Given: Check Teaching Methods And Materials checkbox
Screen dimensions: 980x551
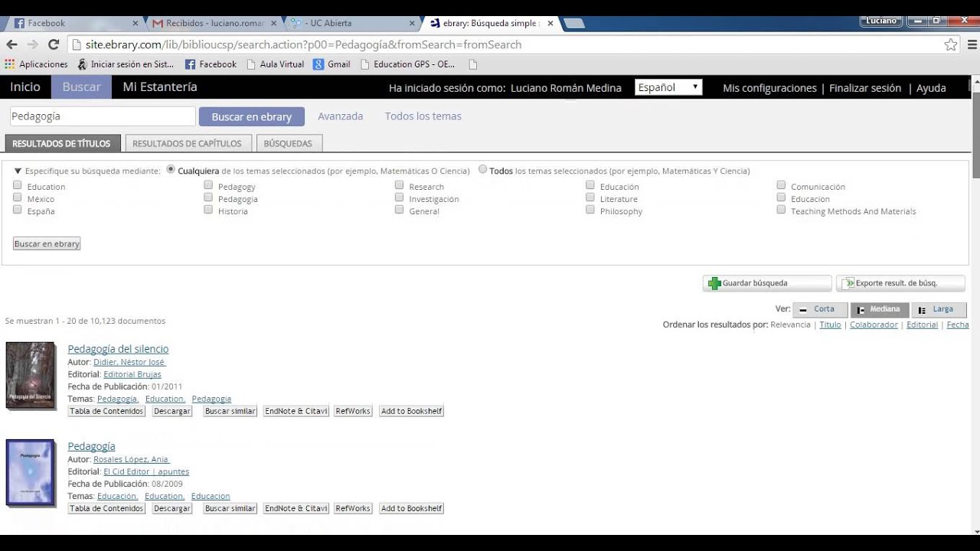Looking at the screenshot, I should pos(781,210).
